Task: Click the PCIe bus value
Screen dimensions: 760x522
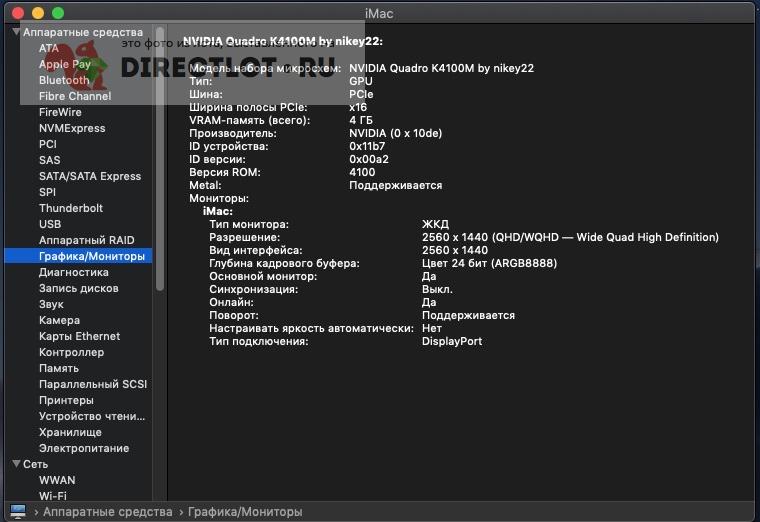Action: pos(361,94)
